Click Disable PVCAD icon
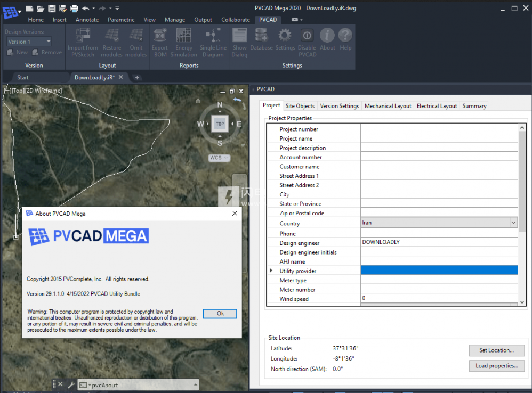The image size is (532, 393). 307,35
